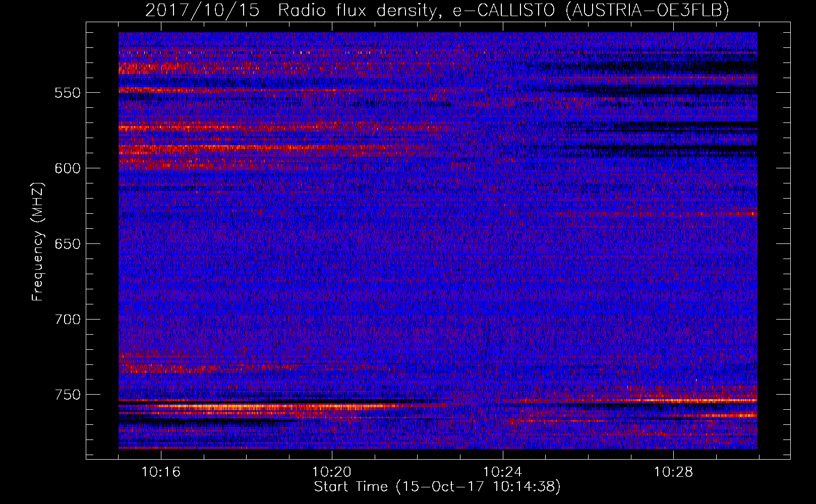Viewport: 816px width, 504px height.
Task: Click the 700 frequency tick label
Action: (68, 320)
